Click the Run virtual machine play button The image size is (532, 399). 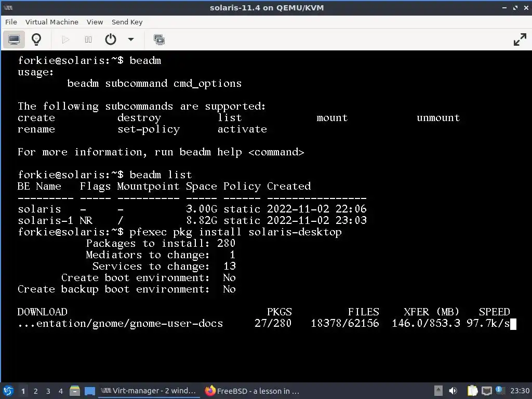pos(65,39)
